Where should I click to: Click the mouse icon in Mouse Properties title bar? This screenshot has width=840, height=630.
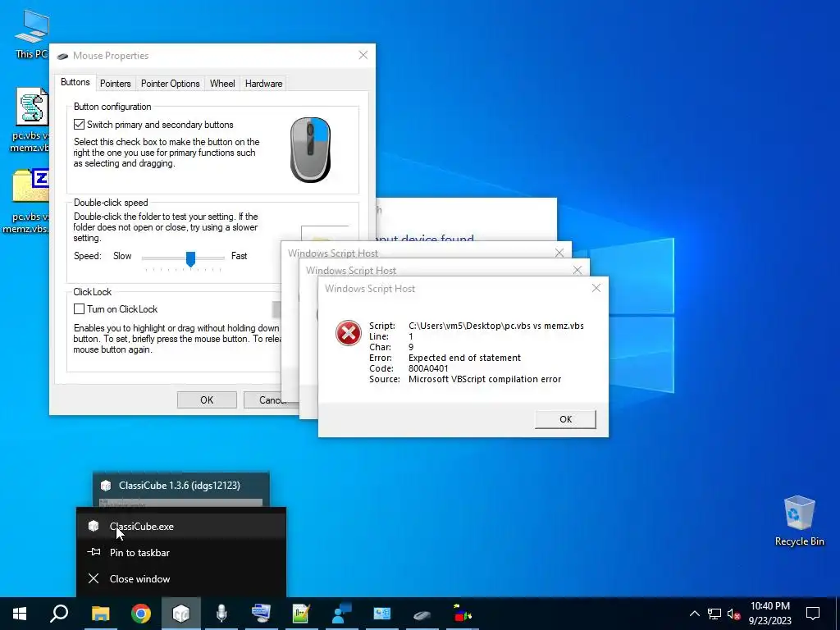(62, 56)
